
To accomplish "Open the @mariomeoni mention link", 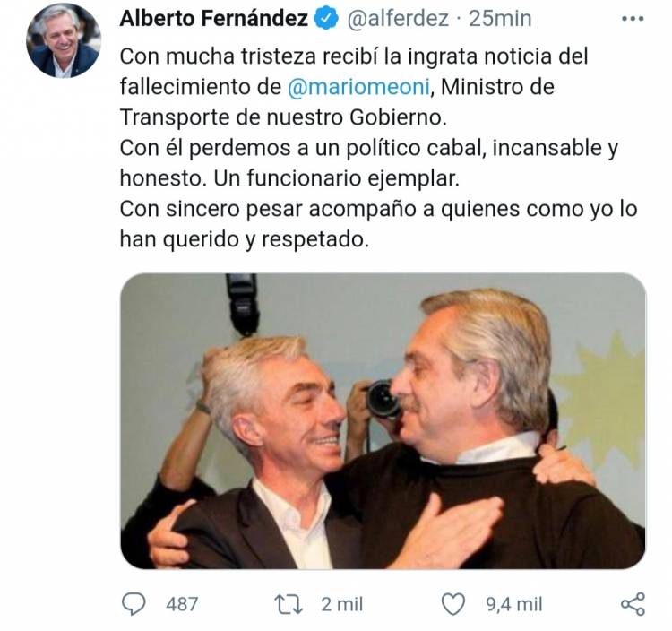I will tap(358, 87).
